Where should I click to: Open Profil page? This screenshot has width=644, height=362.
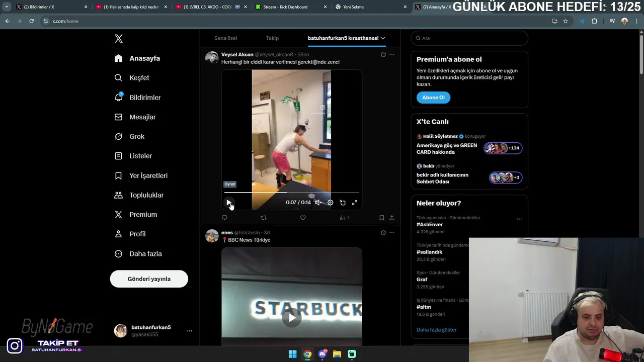tap(130, 234)
